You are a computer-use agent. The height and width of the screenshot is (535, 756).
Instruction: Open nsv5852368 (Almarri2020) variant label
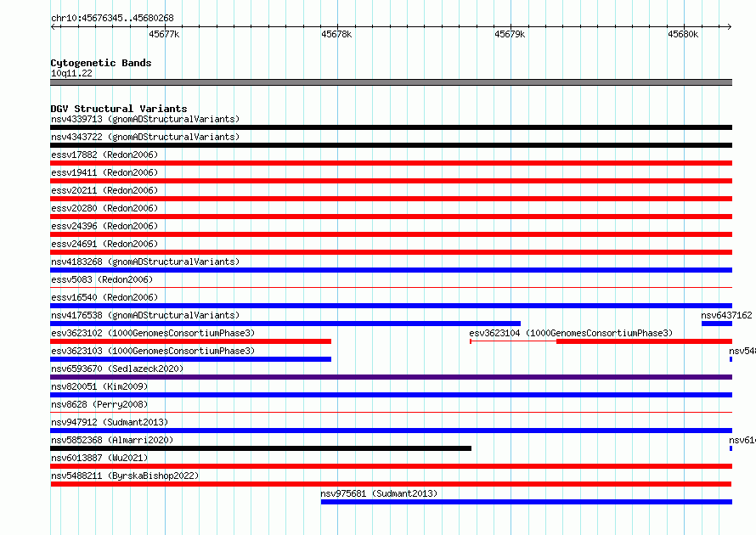click(x=112, y=440)
